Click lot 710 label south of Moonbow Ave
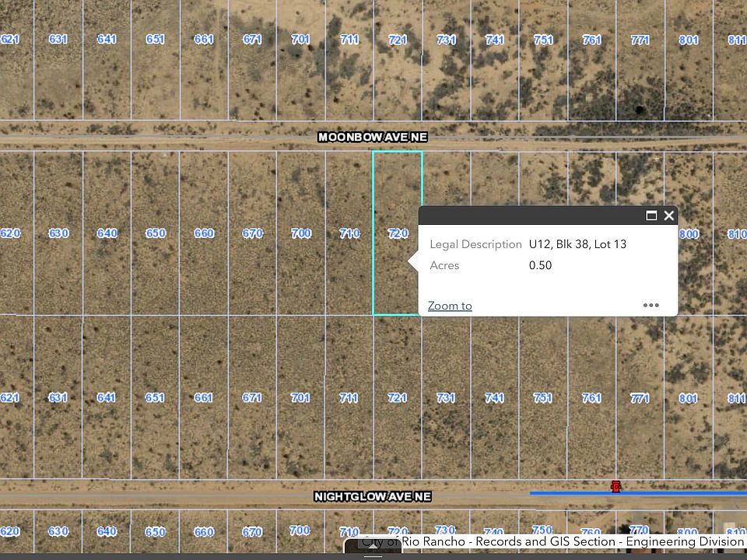The image size is (747, 560). [349, 233]
